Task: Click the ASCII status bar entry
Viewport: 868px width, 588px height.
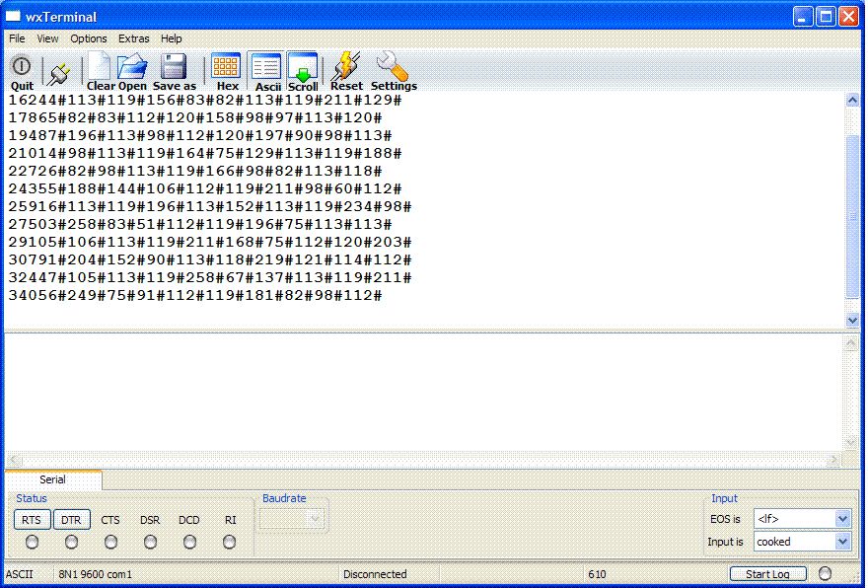Action: click(x=20, y=574)
